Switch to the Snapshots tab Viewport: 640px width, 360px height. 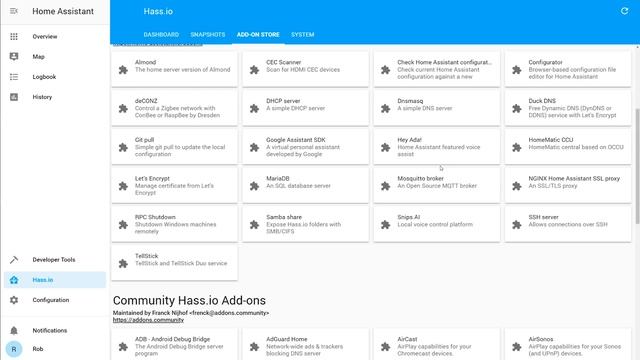(208, 35)
